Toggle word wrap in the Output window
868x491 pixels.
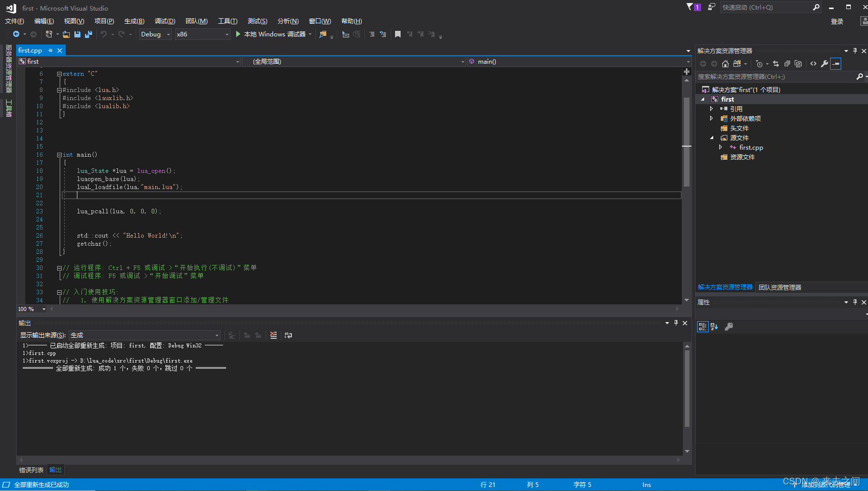[x=288, y=335]
